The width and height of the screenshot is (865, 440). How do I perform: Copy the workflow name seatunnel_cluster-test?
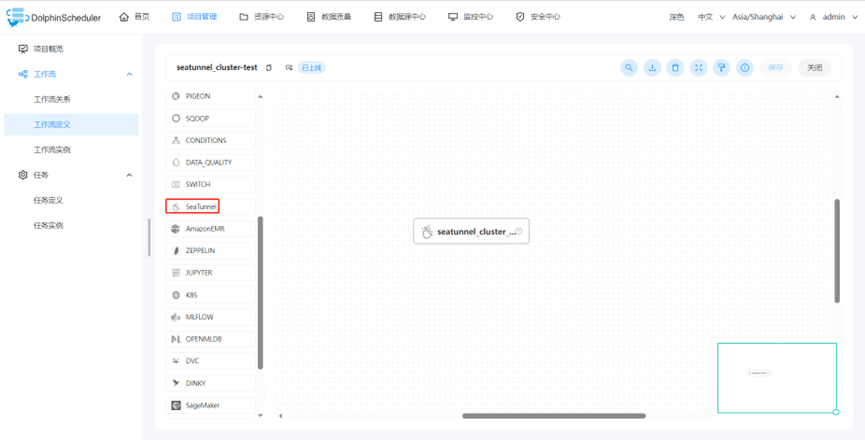point(269,68)
